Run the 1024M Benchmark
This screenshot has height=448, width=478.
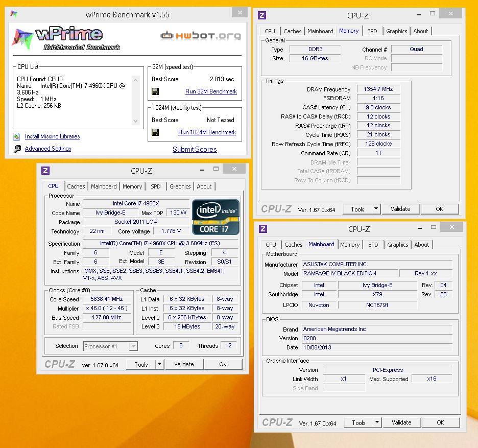(207, 132)
